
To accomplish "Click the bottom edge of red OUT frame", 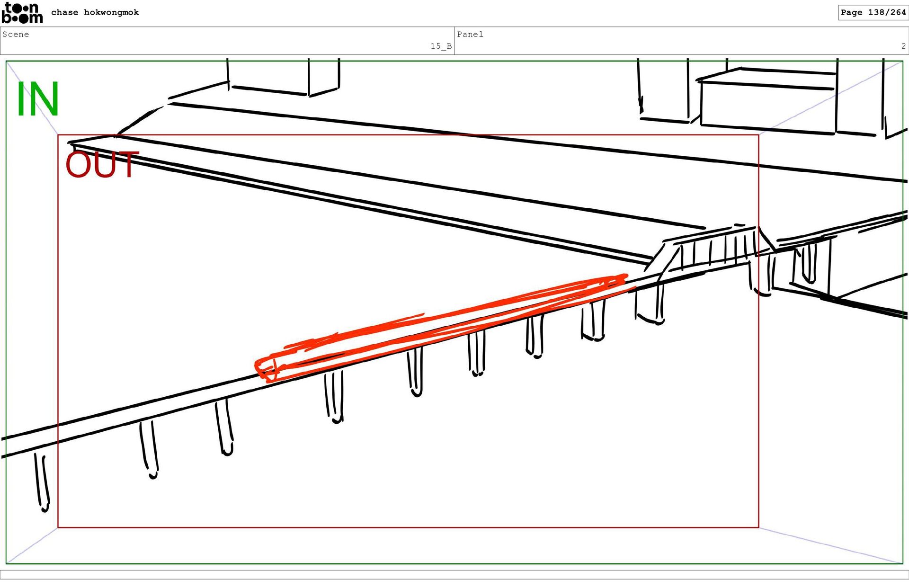I will [407, 527].
